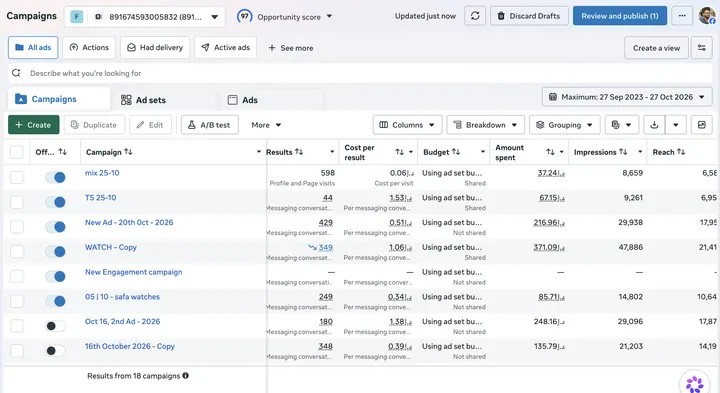Sort by the Off/On column arrows
This screenshot has height=393, width=720.
[x=63, y=152]
